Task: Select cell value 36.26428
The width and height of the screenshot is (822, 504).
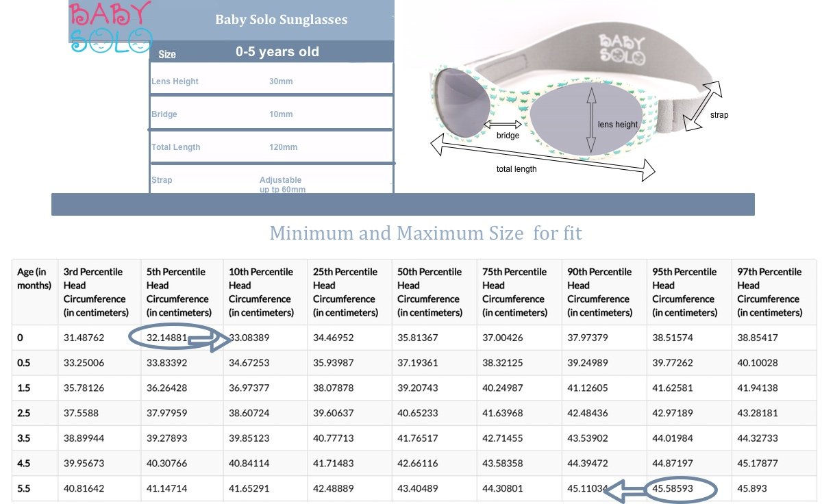Action: pyautogui.click(x=167, y=388)
